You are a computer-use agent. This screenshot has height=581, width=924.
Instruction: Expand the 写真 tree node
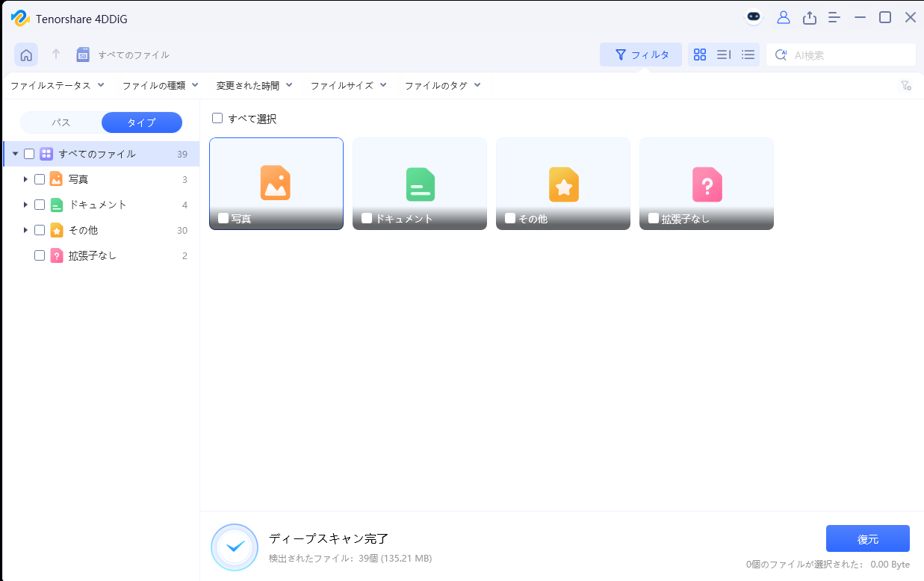pyautogui.click(x=25, y=179)
